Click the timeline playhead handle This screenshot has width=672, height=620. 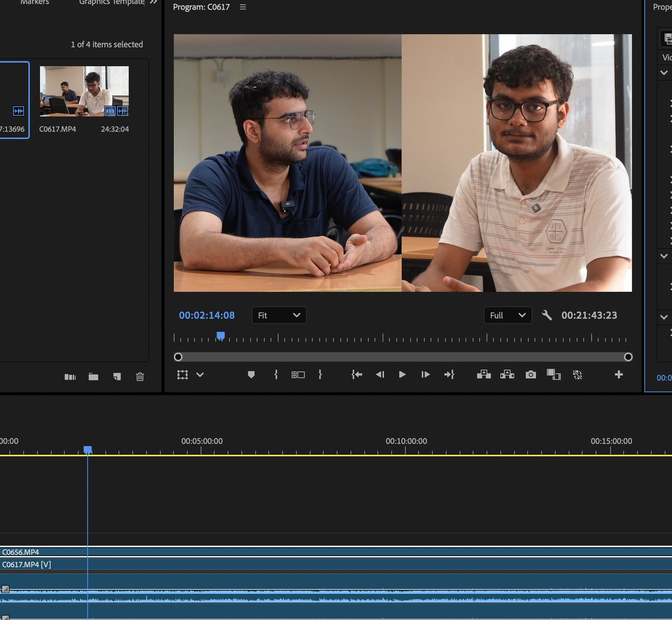[87, 450]
